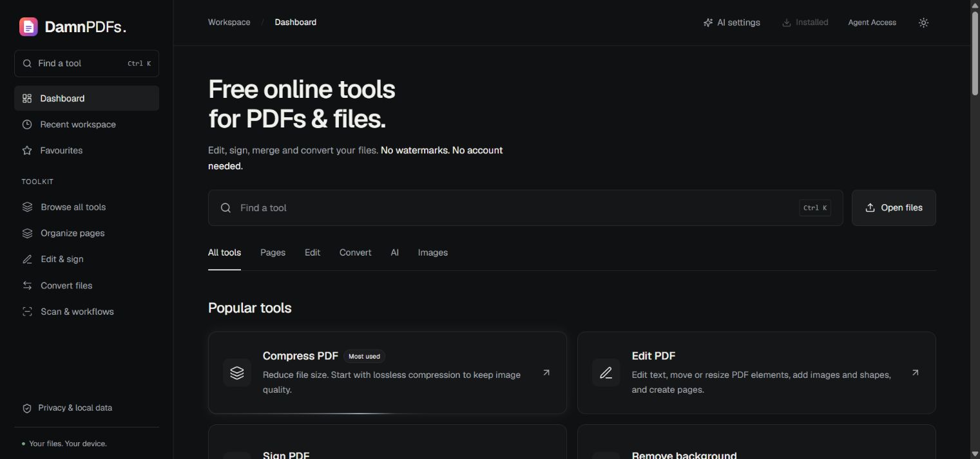Click the Compress PDF layers icon
Viewport: 980px width, 459px height.
click(237, 373)
